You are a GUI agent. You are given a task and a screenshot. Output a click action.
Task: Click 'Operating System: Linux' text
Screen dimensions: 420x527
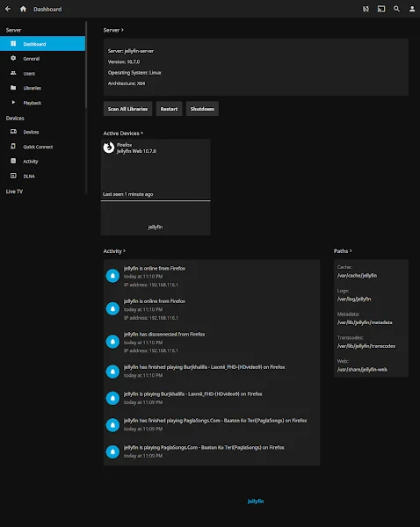coord(134,73)
